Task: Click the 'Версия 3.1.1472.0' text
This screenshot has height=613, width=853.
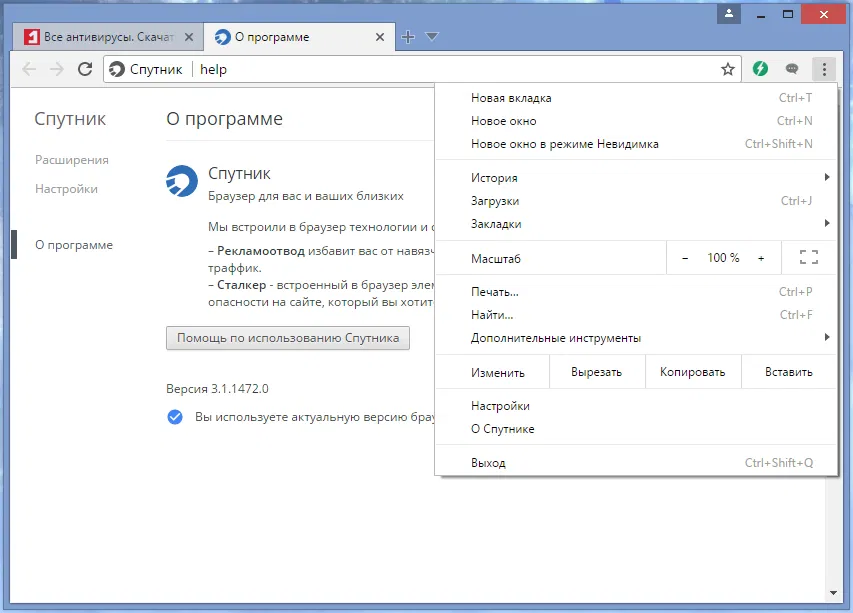Action: (x=217, y=389)
